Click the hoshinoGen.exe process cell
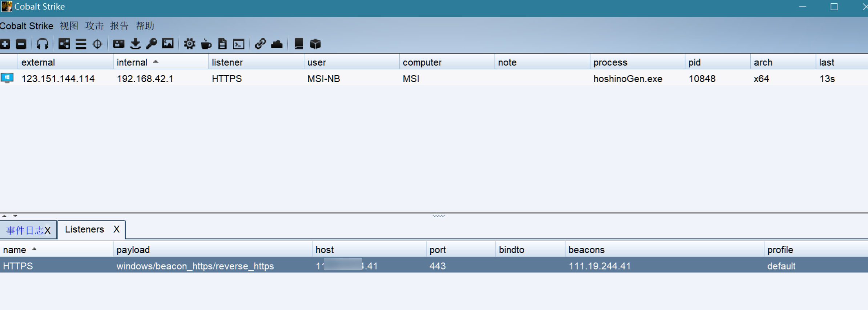The width and height of the screenshot is (868, 310). pyautogui.click(x=628, y=79)
